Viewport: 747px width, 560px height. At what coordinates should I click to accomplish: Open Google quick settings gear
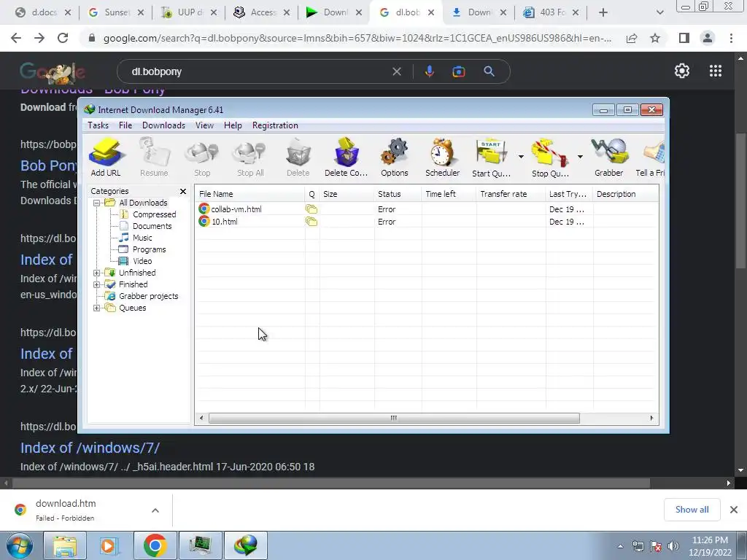682,71
